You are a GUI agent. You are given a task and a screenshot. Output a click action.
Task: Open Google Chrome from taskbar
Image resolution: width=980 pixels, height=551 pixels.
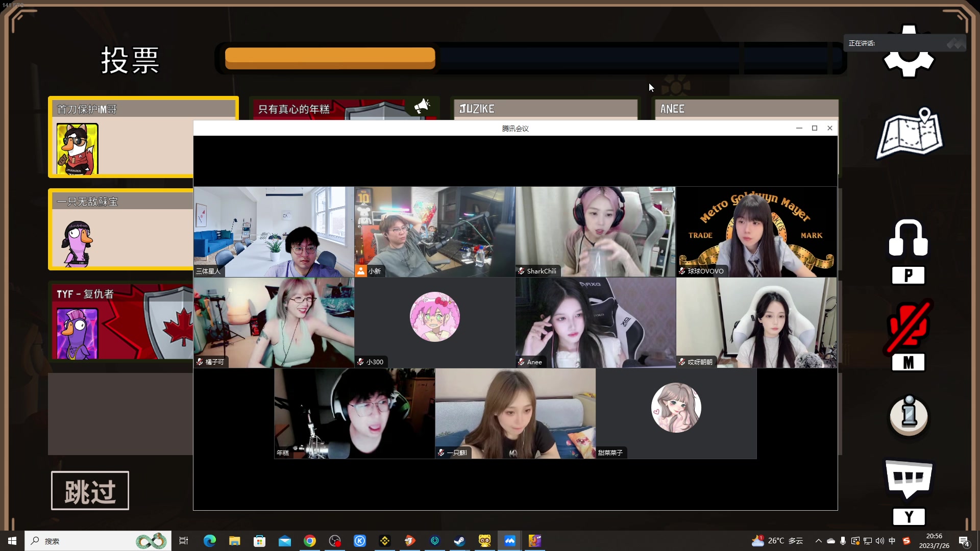point(310,541)
